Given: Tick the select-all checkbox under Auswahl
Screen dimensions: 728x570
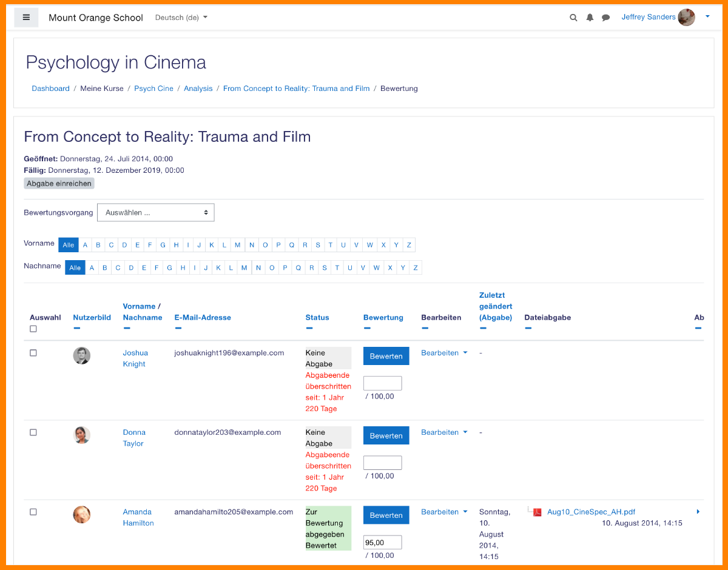Looking at the screenshot, I should tap(33, 329).
